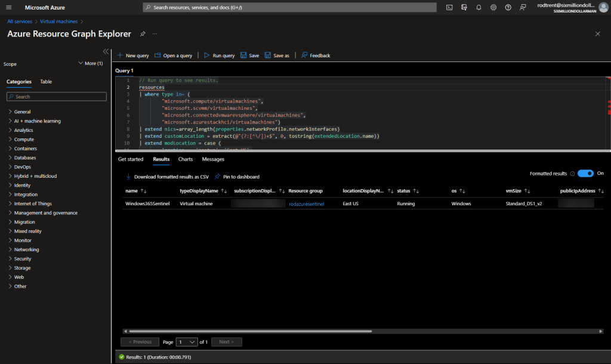Open Azure portal settings gear

click(493, 7)
